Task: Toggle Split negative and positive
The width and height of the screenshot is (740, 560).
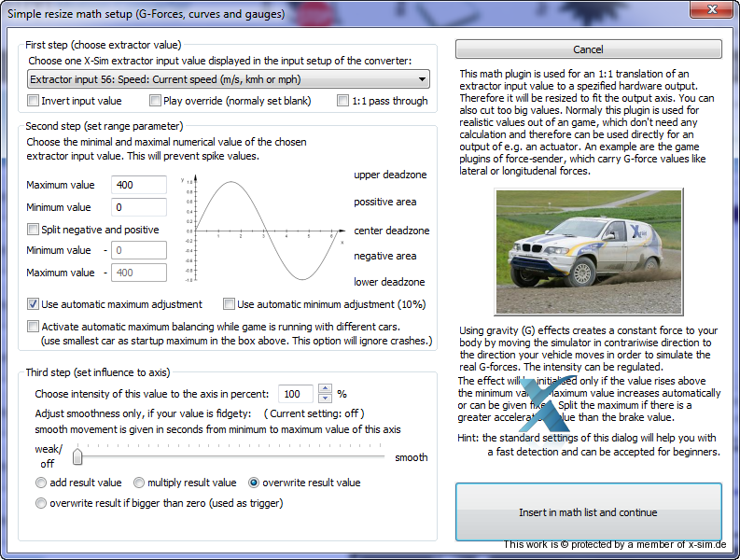Action: pos(34,230)
